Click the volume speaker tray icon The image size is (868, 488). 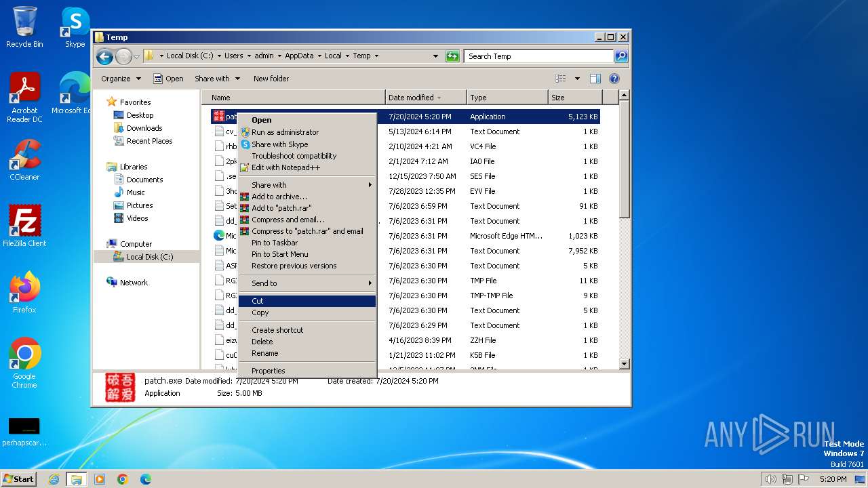point(770,479)
